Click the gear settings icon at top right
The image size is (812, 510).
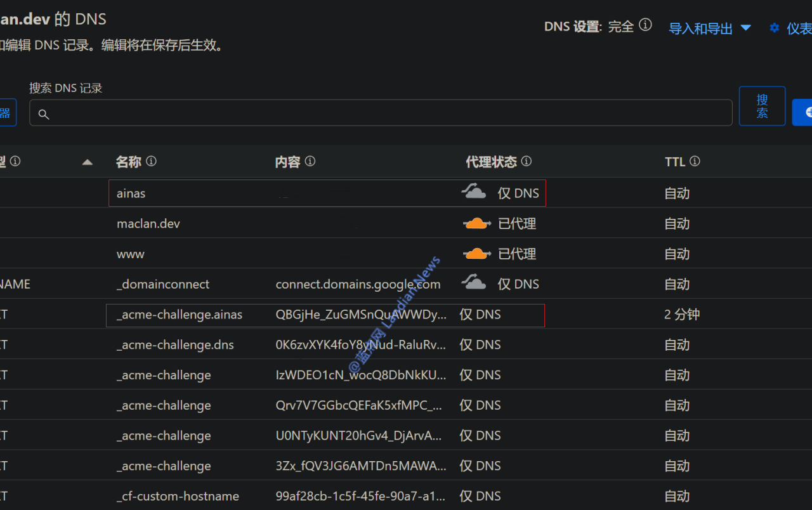774,28
